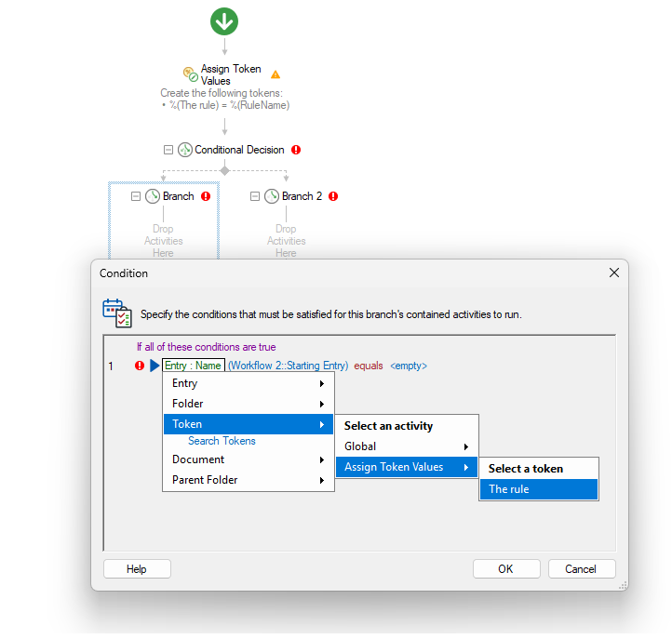
Task: Click the red error icon next to Branch 2
Action: tap(333, 196)
